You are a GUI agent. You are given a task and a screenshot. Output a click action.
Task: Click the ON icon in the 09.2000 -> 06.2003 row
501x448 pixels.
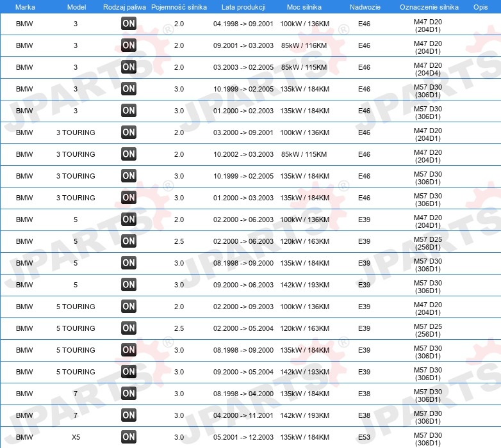(129, 285)
